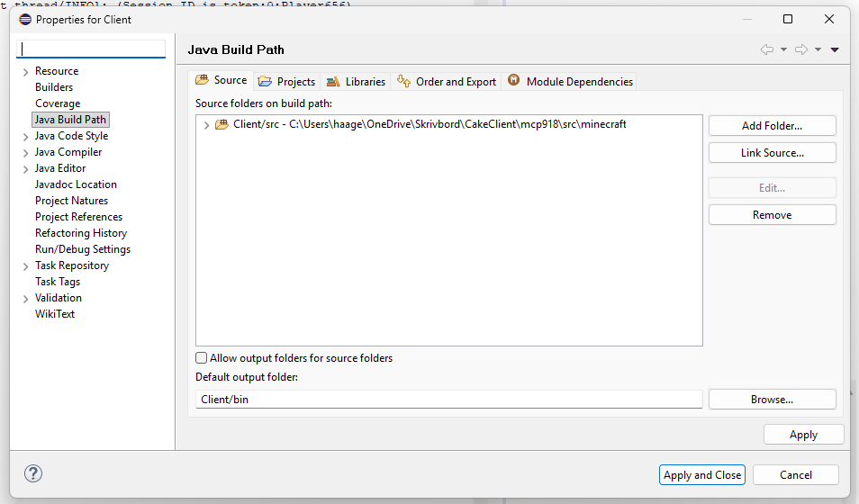Image resolution: width=859 pixels, height=504 pixels.
Task: Enable Allow output folders for source folders
Action: (x=201, y=357)
